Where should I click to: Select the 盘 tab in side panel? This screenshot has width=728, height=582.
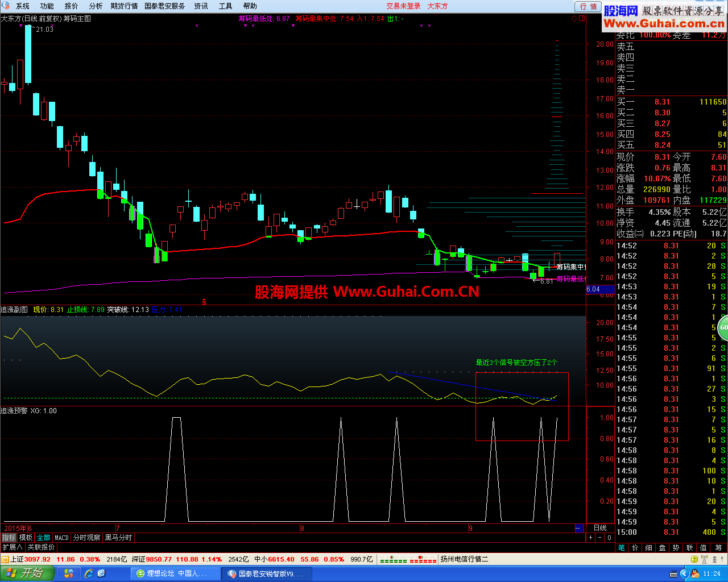click(x=663, y=548)
